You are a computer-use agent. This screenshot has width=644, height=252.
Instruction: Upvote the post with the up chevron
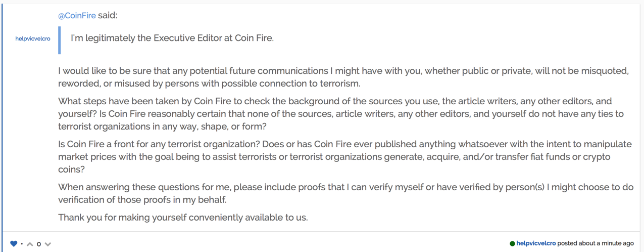30,244
